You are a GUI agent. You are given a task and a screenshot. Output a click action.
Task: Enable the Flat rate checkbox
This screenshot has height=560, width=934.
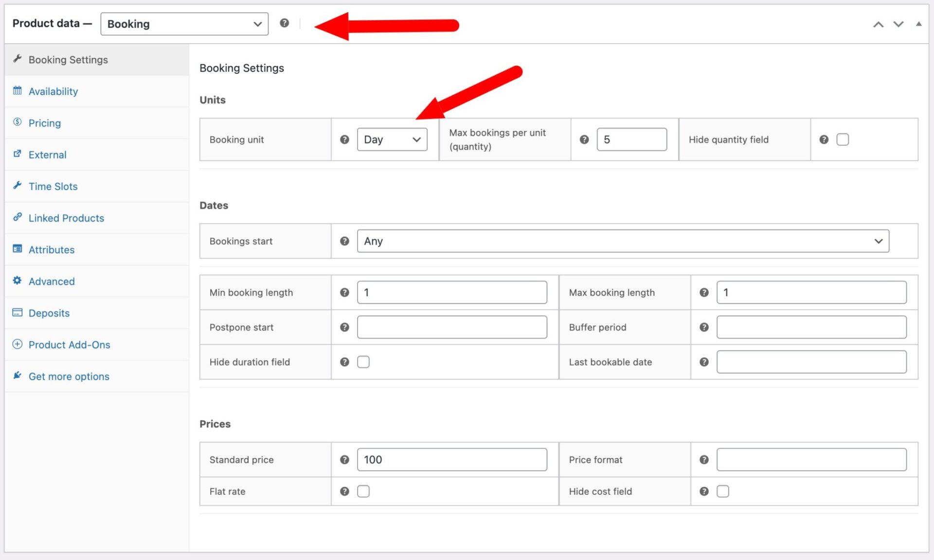pos(363,491)
